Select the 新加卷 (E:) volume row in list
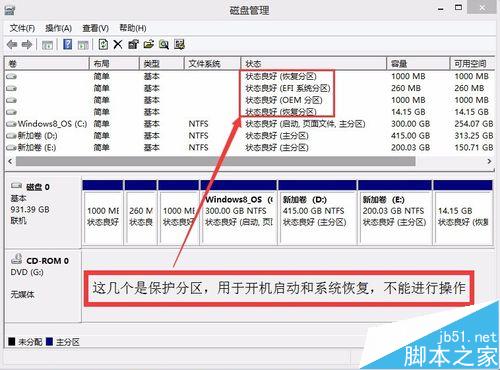Screen dimensions: 500x370 point(249,148)
